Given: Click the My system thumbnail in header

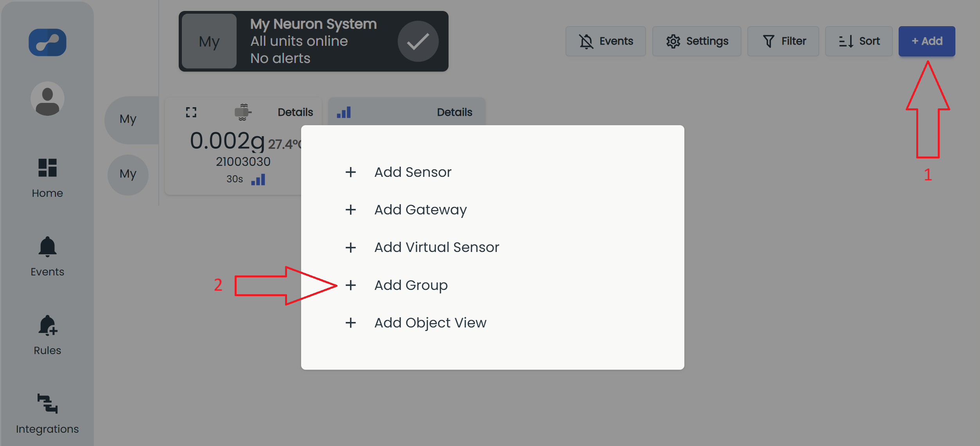Looking at the screenshot, I should [x=209, y=41].
